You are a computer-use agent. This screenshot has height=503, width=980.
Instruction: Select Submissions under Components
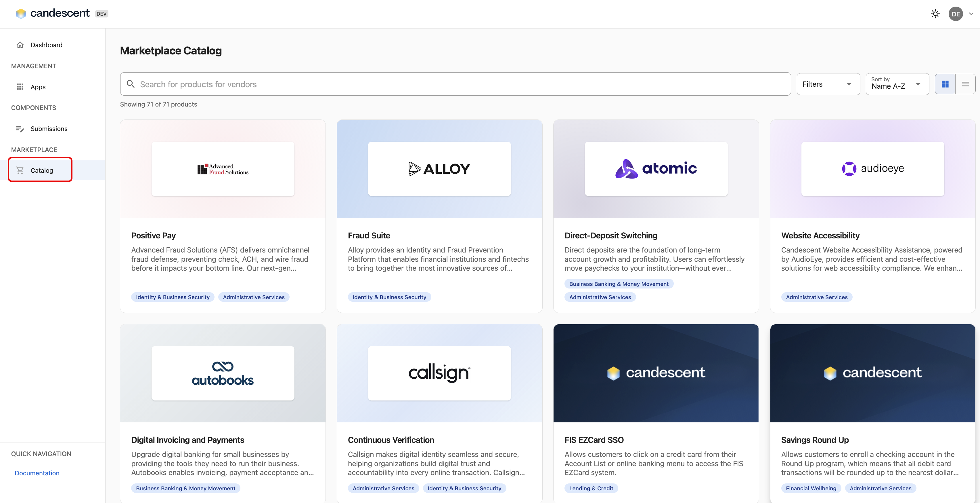tap(49, 129)
